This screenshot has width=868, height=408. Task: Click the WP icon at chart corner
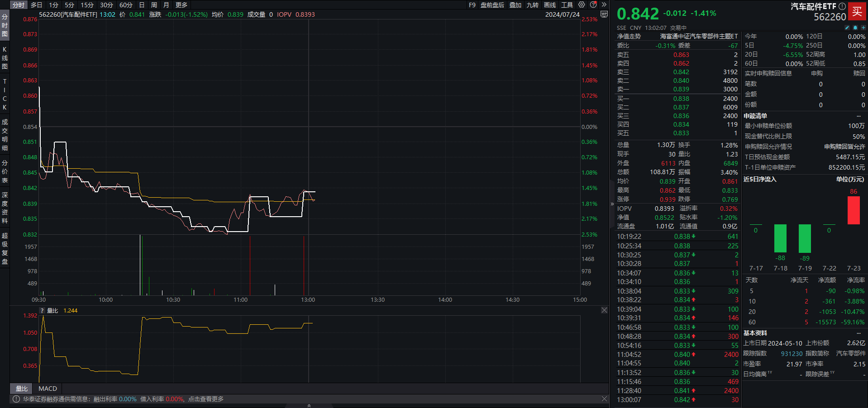click(604, 14)
